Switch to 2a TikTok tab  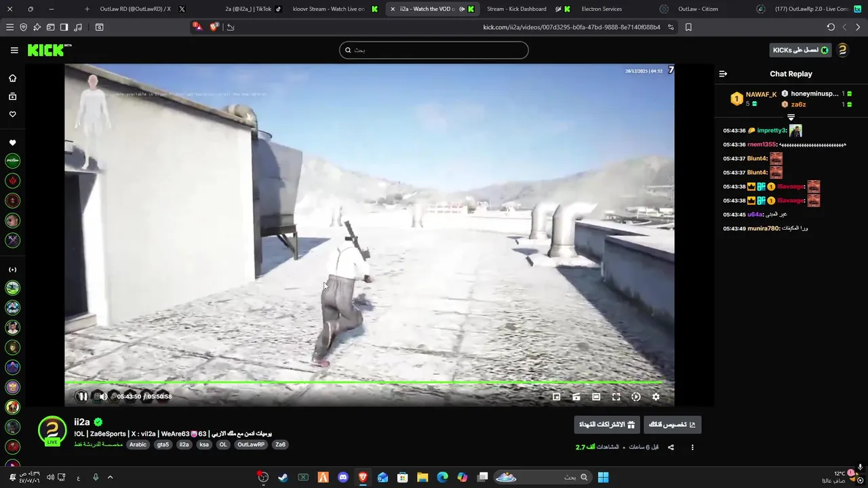pos(253,9)
